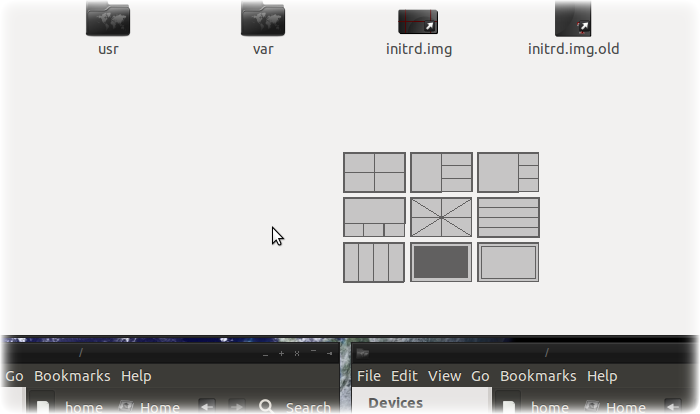The image size is (700, 414).
Task: Click Search in the left bottom window
Action: (x=295, y=407)
